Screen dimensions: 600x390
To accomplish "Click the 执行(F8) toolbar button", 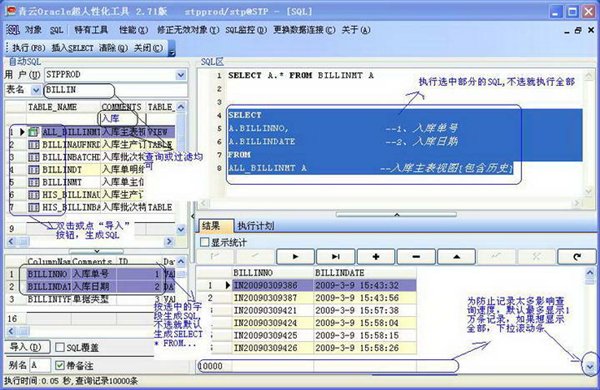I will pos(29,48).
